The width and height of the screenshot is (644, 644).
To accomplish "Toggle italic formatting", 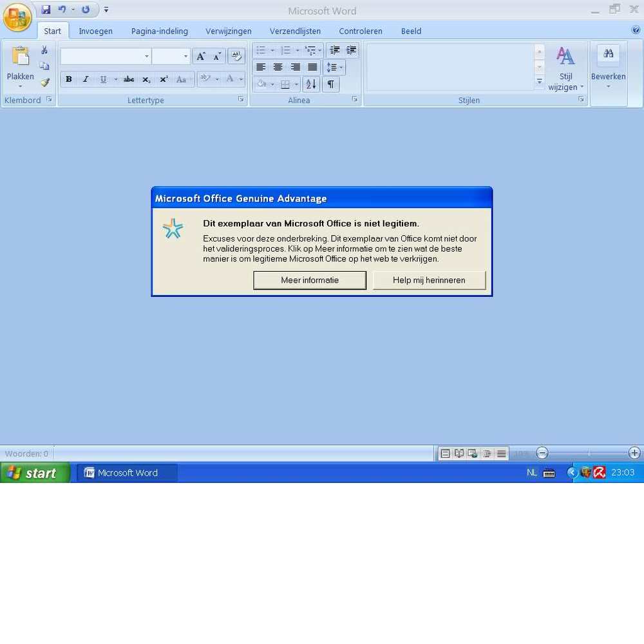I will [x=86, y=79].
